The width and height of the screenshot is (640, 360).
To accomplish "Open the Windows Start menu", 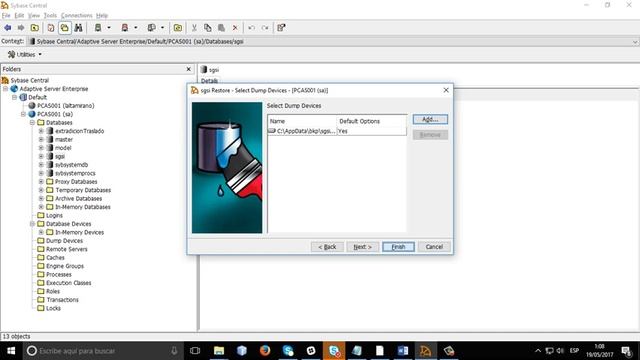I will tap(11, 351).
